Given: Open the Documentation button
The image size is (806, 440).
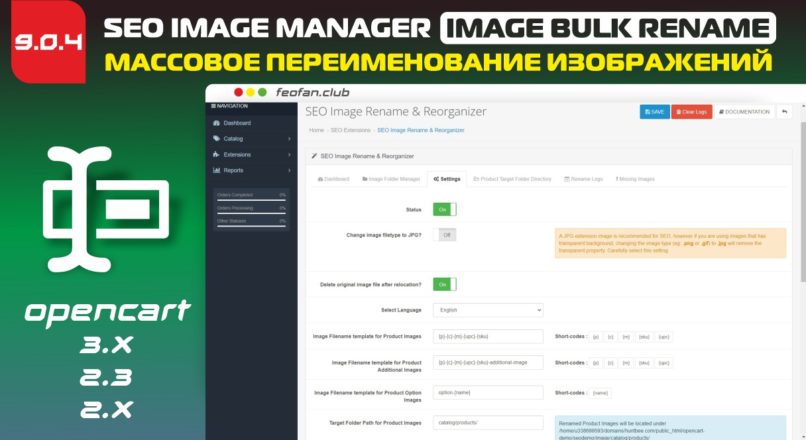Looking at the screenshot, I should (744, 112).
